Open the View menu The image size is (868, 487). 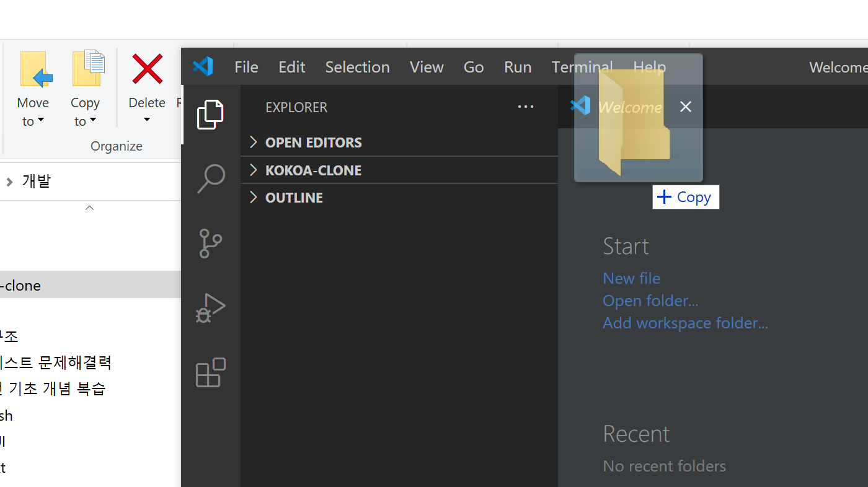[x=427, y=67]
